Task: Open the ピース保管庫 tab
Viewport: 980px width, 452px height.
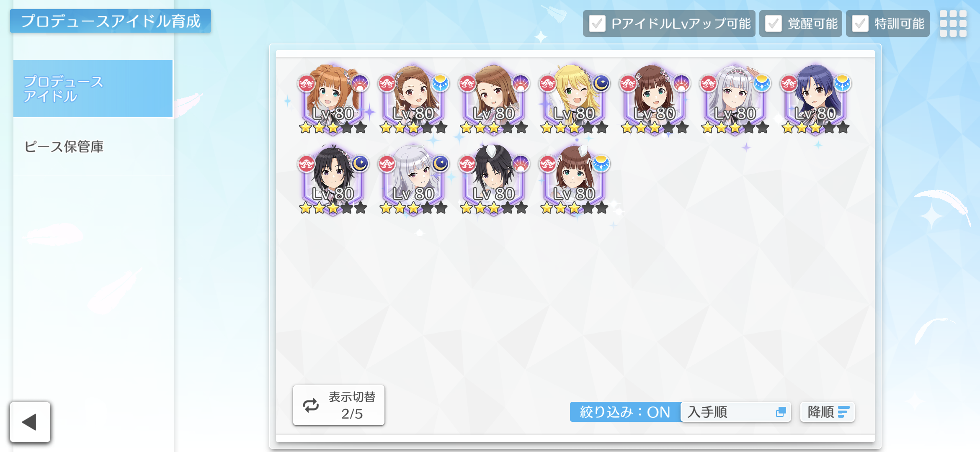Action: (64, 146)
